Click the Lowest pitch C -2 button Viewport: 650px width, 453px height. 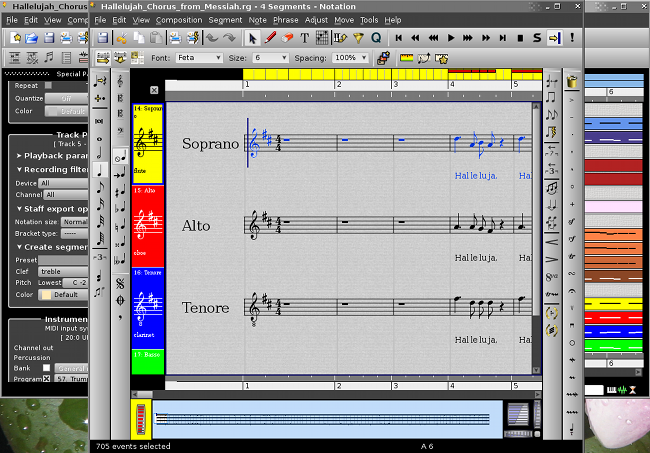[75, 283]
